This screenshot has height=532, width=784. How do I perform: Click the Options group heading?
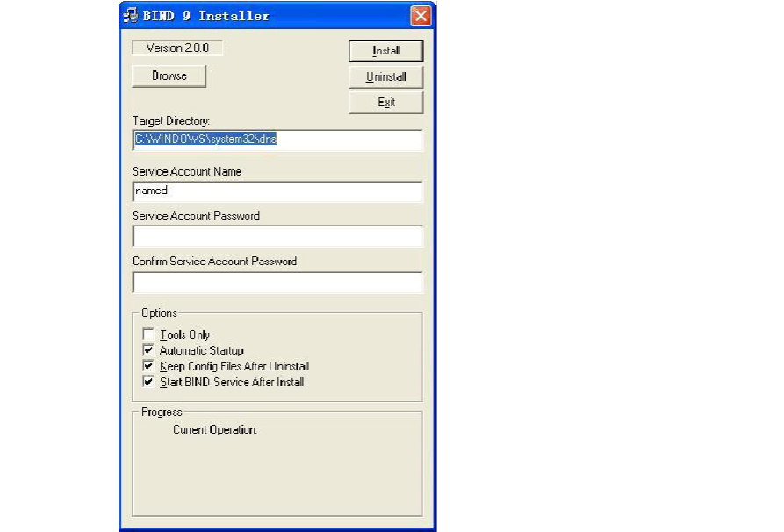159,313
